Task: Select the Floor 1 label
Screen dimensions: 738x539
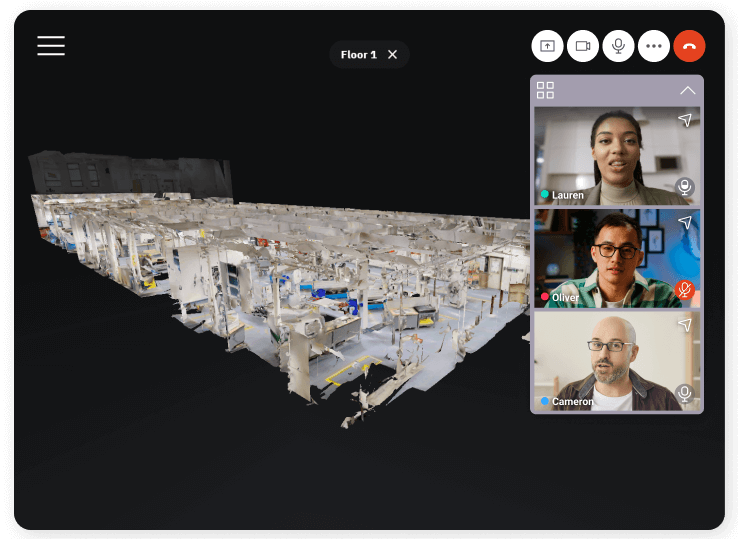Action: tap(358, 55)
